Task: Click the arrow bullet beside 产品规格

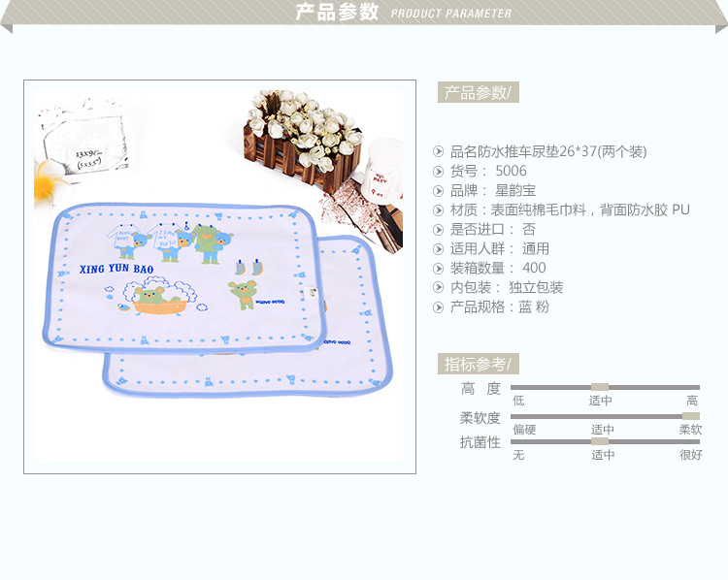Action: coord(438,307)
